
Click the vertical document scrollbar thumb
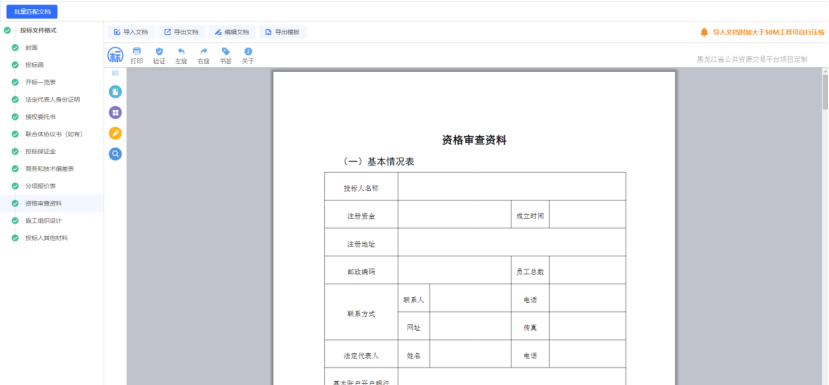pos(825,90)
